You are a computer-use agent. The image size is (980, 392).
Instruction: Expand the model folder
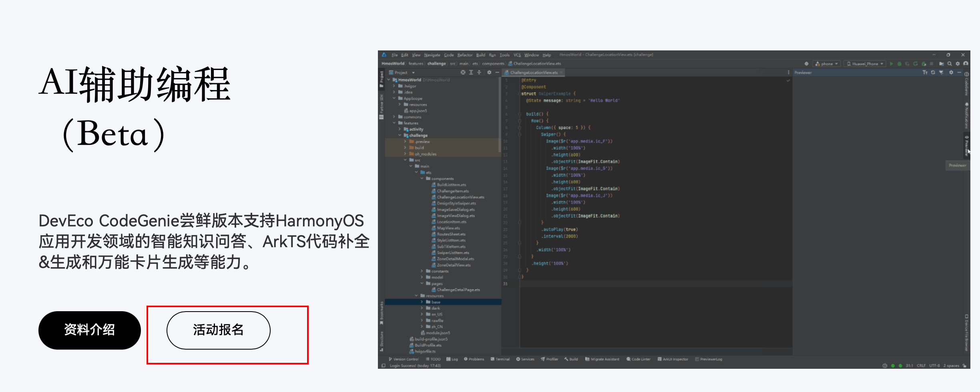[x=422, y=277]
